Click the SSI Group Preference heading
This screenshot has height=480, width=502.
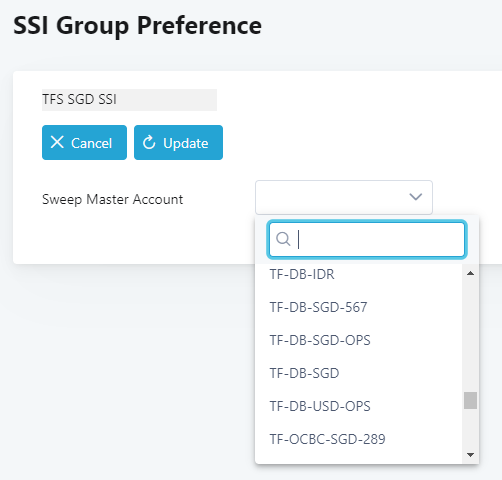(137, 26)
